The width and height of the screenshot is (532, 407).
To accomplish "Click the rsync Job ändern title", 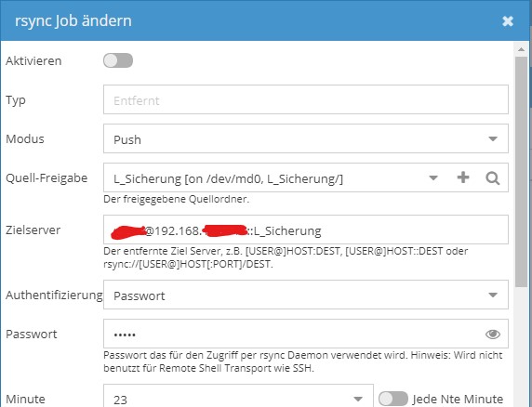I will point(73,21).
